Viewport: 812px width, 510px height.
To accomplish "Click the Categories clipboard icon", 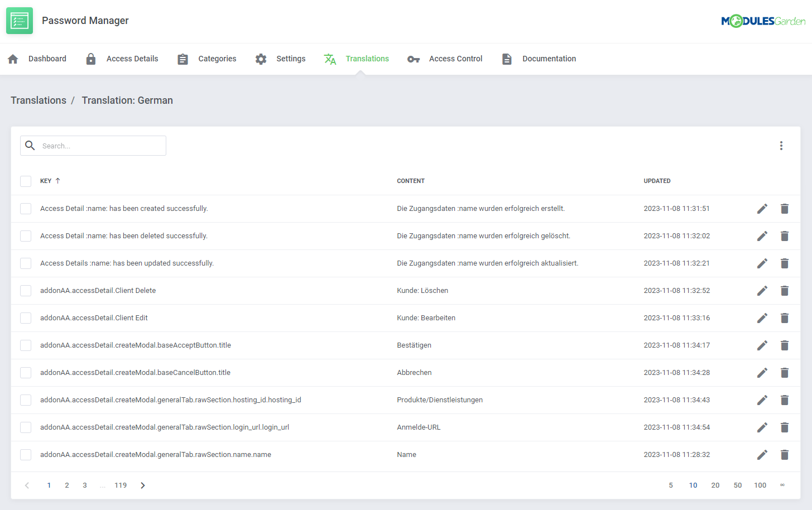I will (x=182, y=58).
